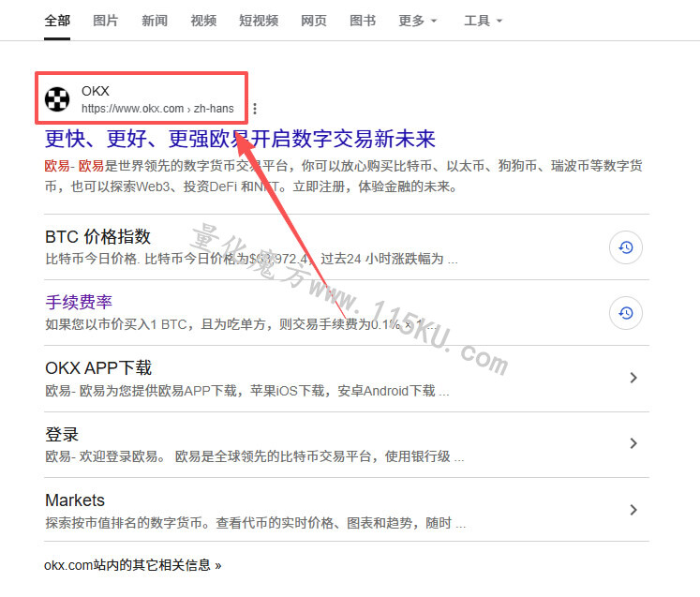Screen dimensions: 700x597
Task: Switch to the 图书 tab
Action: [363, 21]
